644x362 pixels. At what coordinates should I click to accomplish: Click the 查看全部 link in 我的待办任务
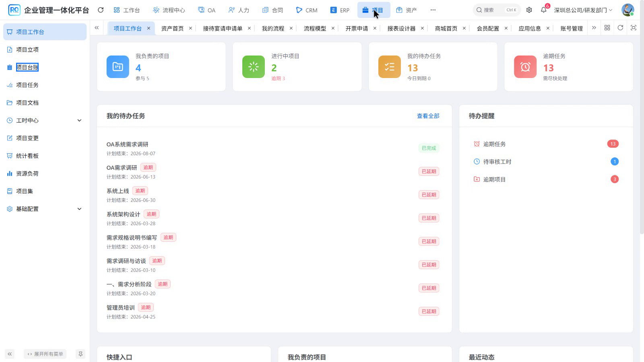[428, 116]
